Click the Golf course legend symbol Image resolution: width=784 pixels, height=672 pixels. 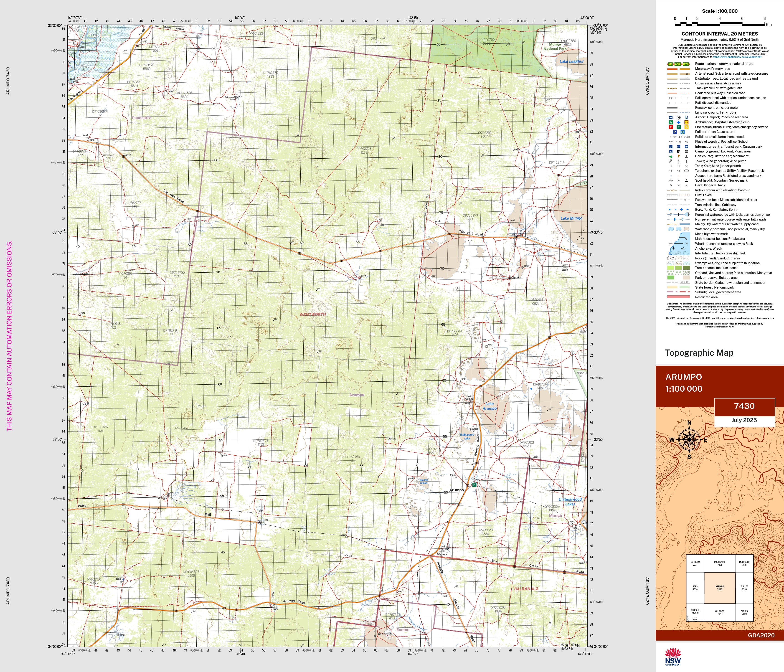point(671,156)
